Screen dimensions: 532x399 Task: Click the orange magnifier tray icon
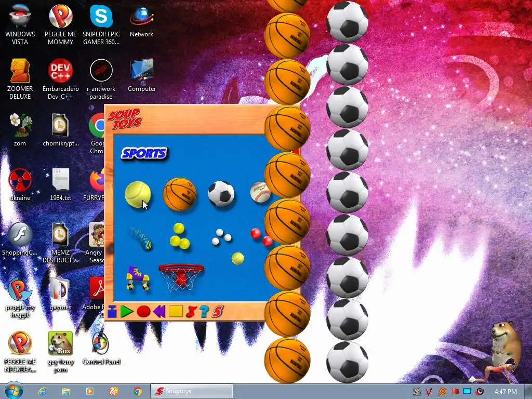click(442, 392)
